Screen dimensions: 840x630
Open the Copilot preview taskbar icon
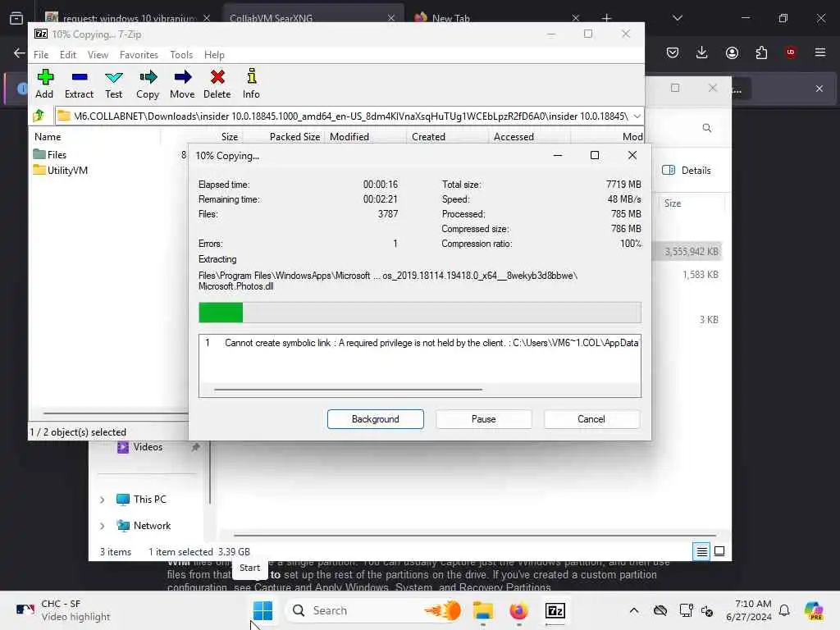click(814, 610)
